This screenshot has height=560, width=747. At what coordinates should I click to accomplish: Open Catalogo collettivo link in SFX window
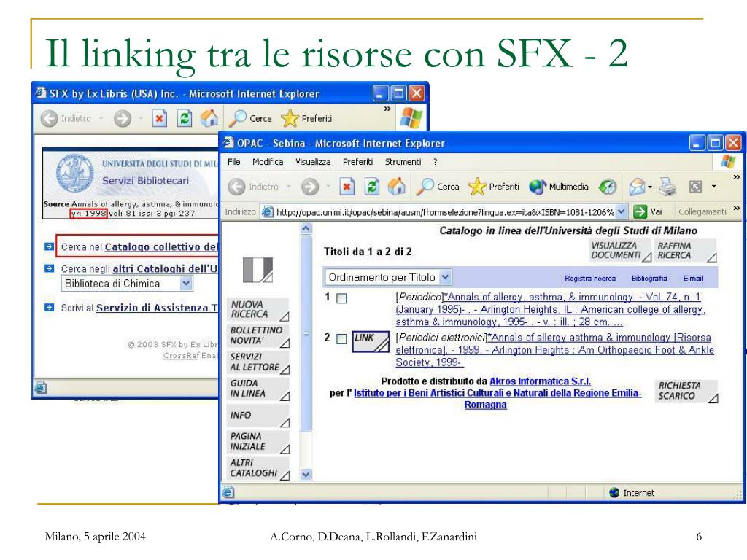(x=161, y=246)
